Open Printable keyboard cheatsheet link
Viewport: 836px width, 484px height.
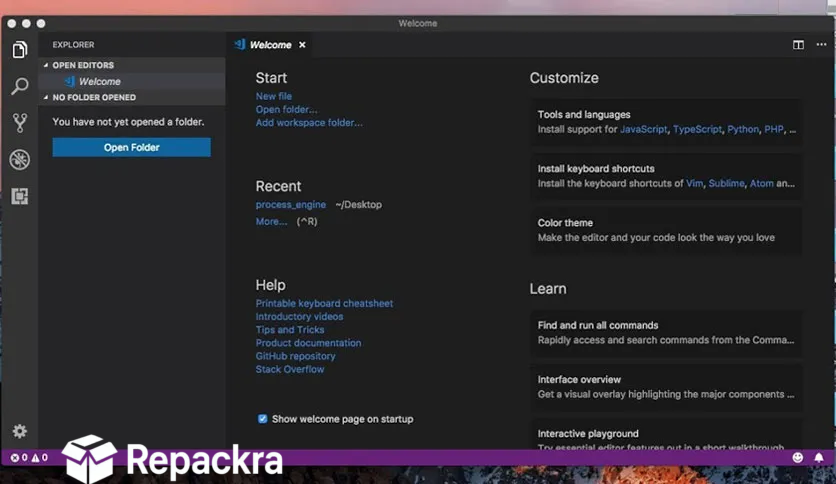tap(324, 303)
